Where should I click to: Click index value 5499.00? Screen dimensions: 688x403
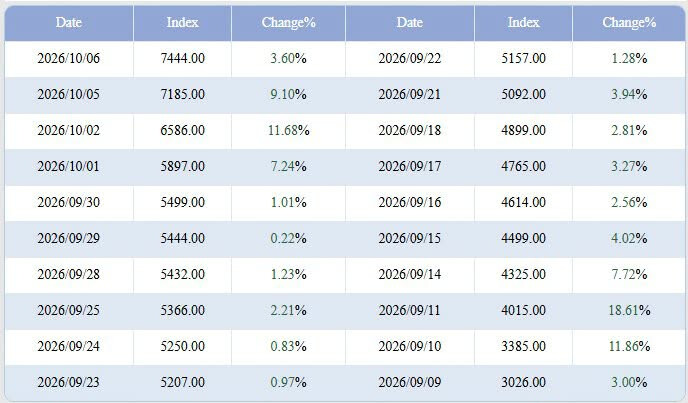(183, 202)
